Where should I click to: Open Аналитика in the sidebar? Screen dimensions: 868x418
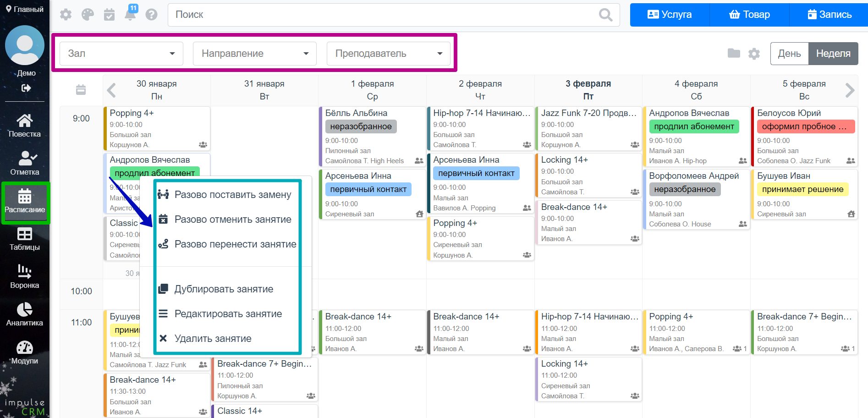25,314
